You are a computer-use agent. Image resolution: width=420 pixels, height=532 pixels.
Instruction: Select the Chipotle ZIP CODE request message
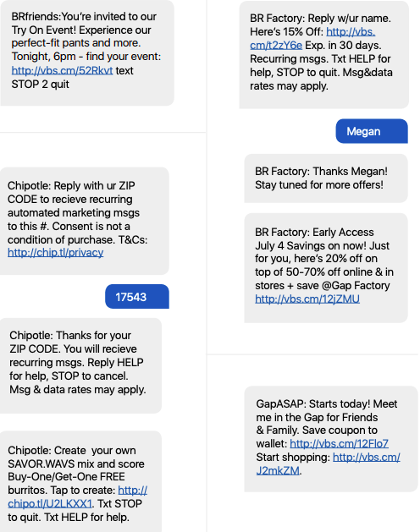tap(85, 221)
